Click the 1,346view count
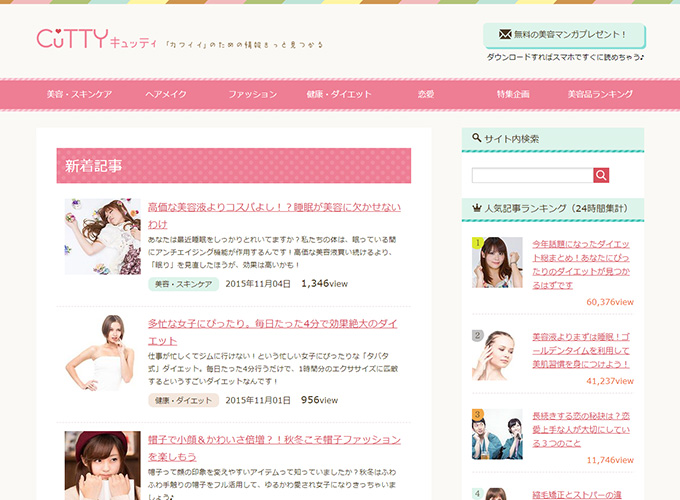The width and height of the screenshot is (680, 500). pos(324,284)
